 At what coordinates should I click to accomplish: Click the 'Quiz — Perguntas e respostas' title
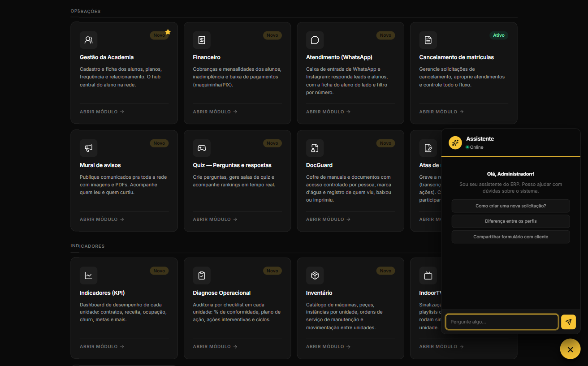(x=232, y=165)
